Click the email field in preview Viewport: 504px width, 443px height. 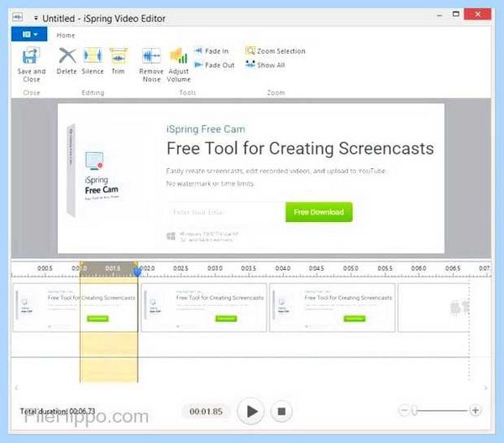click(226, 212)
